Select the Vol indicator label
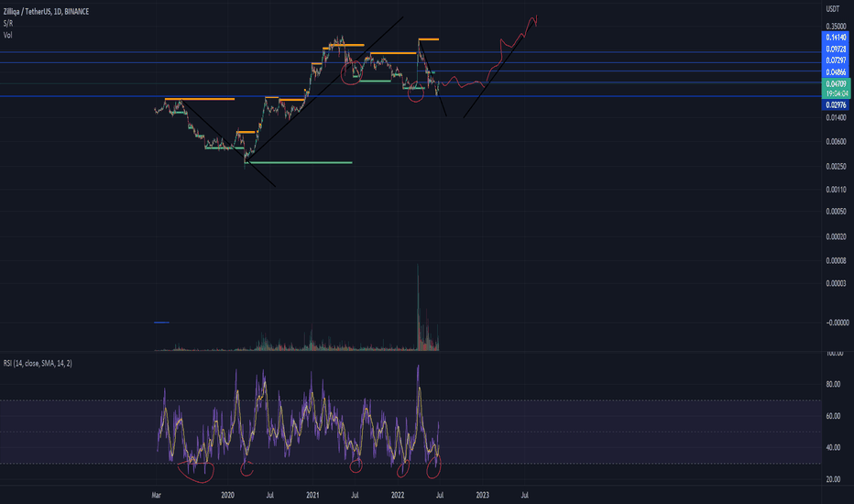 click(x=7, y=35)
